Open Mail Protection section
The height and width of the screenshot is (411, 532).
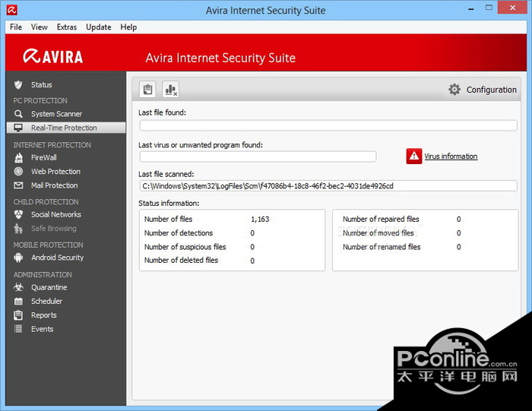point(55,185)
